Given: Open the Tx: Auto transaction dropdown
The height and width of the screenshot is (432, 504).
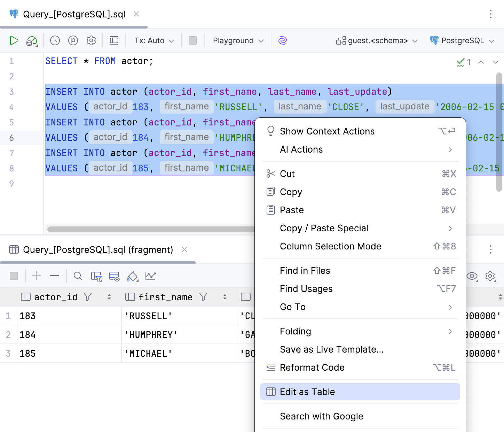Looking at the screenshot, I should (153, 40).
